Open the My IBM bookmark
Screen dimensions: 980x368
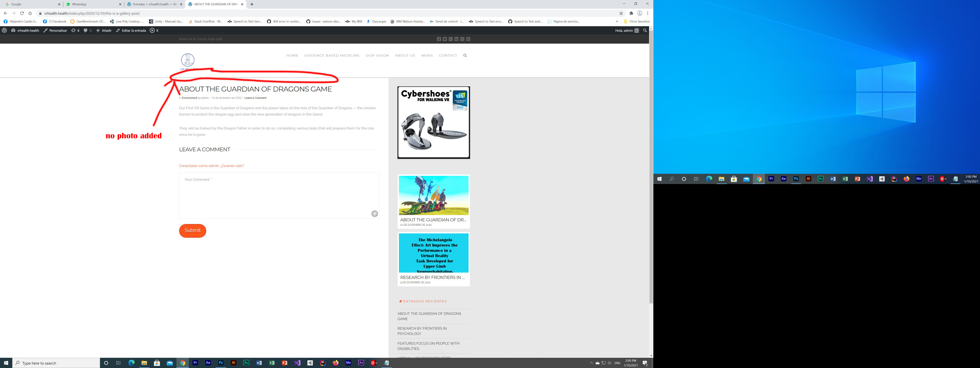point(354,22)
